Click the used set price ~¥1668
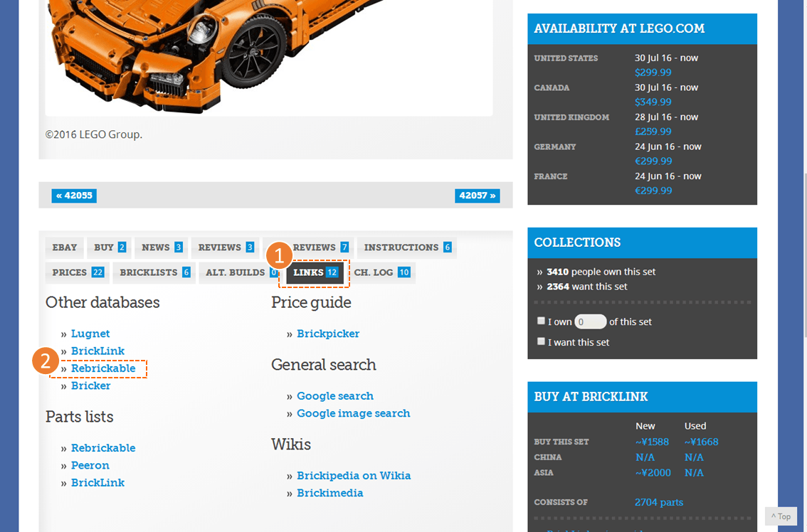Screen dimensions: 807x532 click(x=701, y=442)
